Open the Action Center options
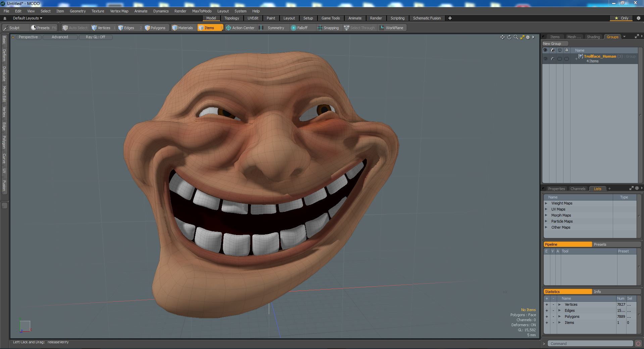This screenshot has height=349, width=644. tap(240, 28)
